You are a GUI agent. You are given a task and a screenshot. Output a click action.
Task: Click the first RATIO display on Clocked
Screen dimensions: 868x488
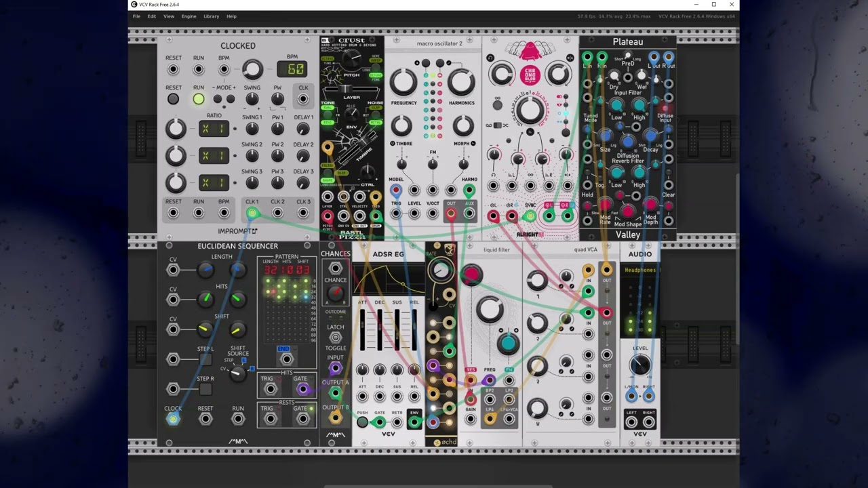coord(214,129)
